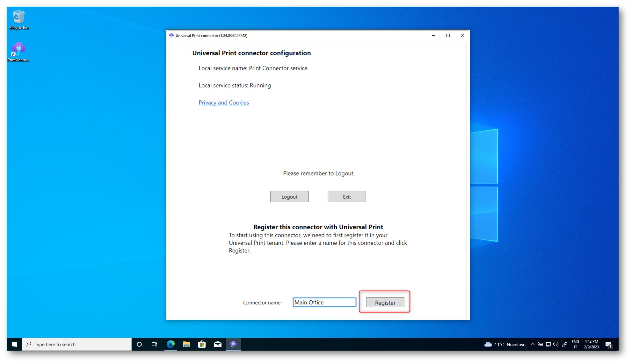Click the 'Connector name:' label
Screen dimensions: 632x364
click(x=262, y=303)
